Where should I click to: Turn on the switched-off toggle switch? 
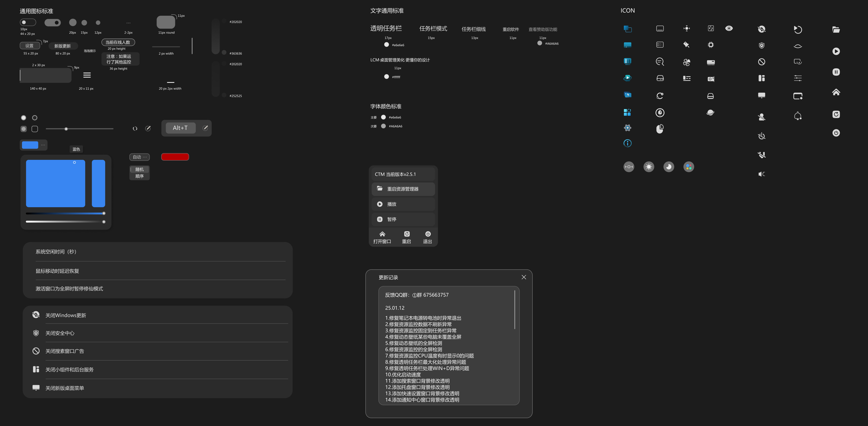tap(28, 22)
